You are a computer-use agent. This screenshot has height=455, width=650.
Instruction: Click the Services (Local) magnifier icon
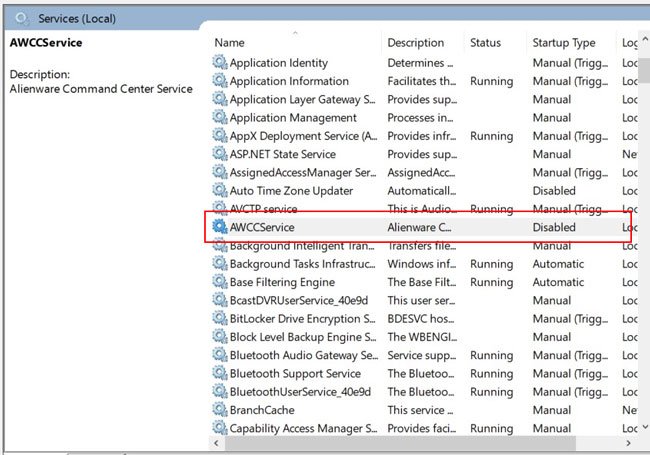22,17
